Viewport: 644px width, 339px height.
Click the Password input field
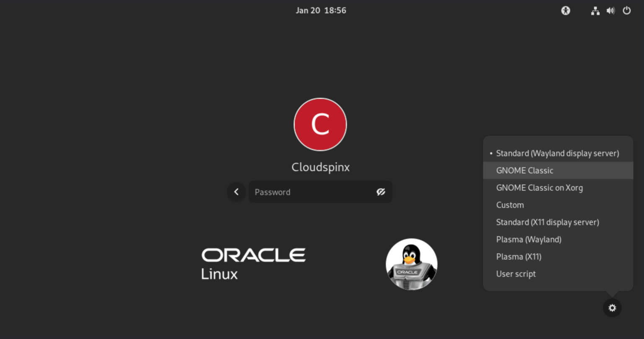pos(320,192)
